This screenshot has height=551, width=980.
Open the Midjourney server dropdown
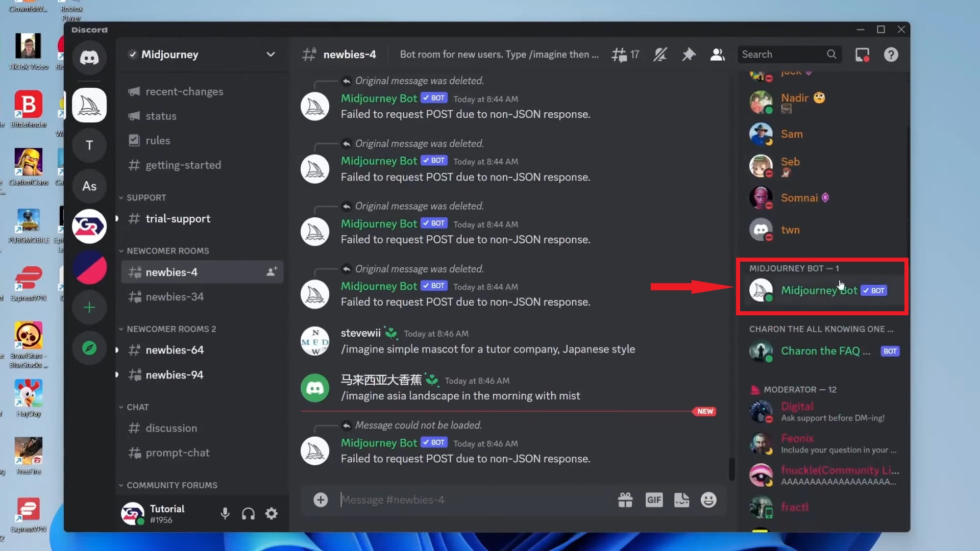[271, 55]
